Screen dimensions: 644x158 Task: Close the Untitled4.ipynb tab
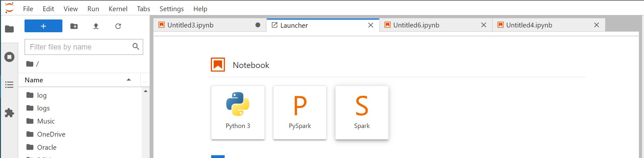point(597,25)
